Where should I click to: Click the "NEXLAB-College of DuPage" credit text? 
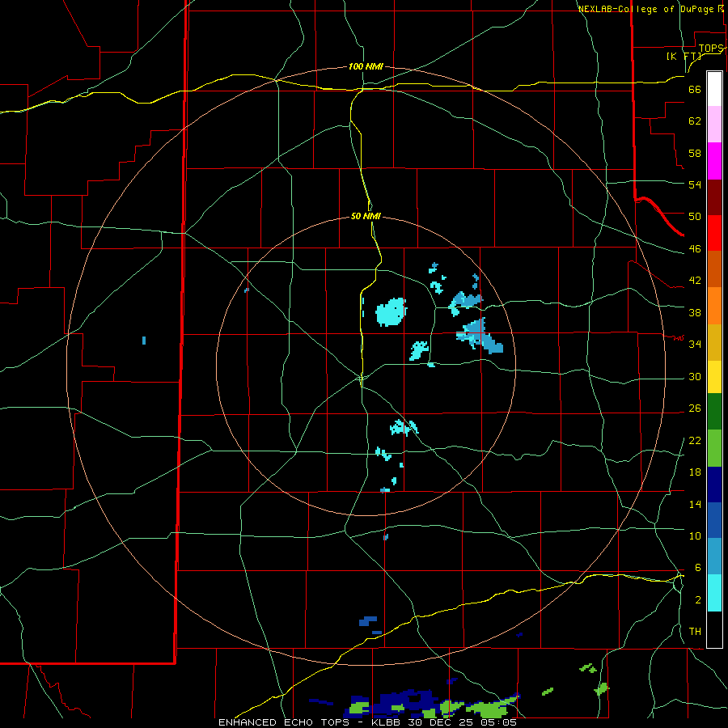[645, 9]
